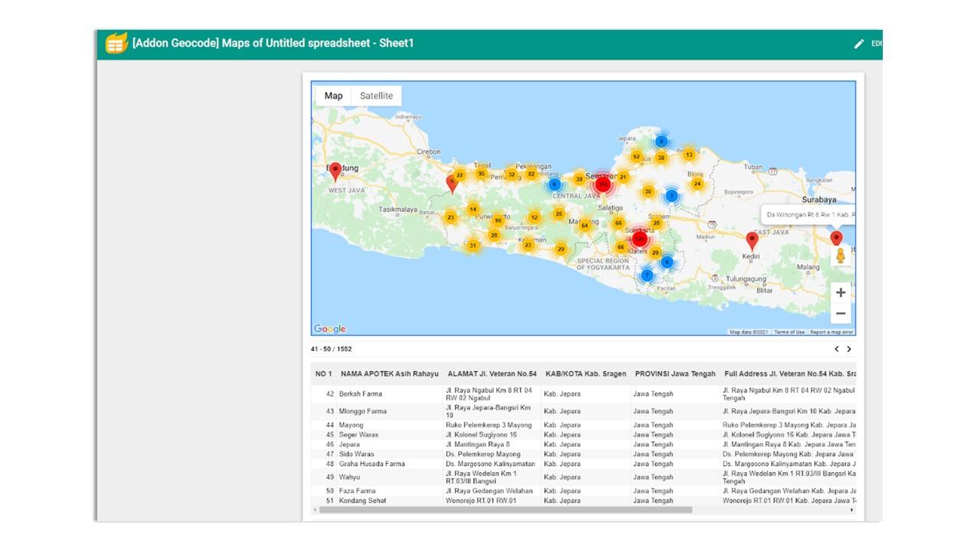
Task: Open the yellow cluster 64 marker
Action: tap(585, 226)
